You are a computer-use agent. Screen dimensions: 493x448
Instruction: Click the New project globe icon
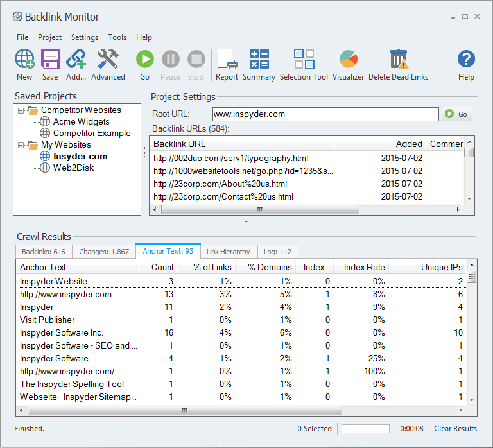point(24,59)
